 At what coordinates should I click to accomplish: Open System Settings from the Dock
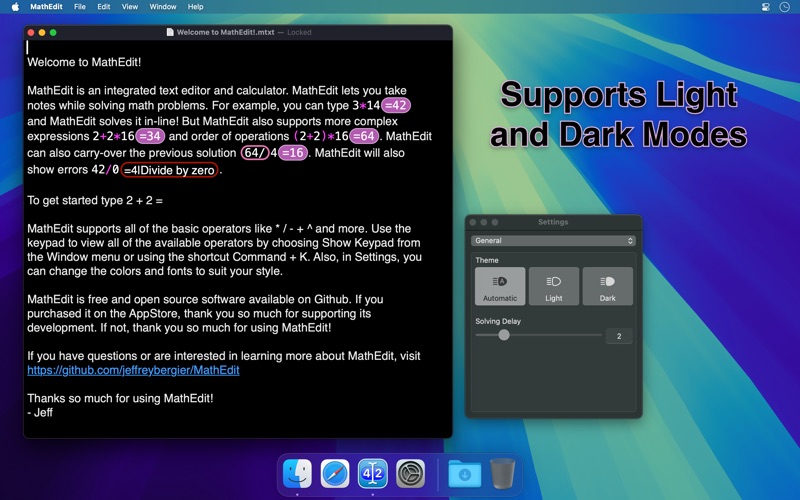pos(410,474)
